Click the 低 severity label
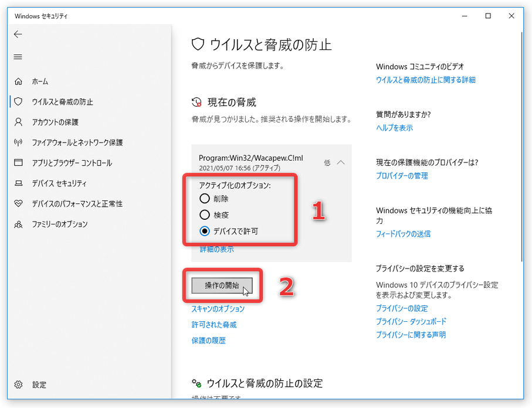532x408 pixels. (327, 163)
